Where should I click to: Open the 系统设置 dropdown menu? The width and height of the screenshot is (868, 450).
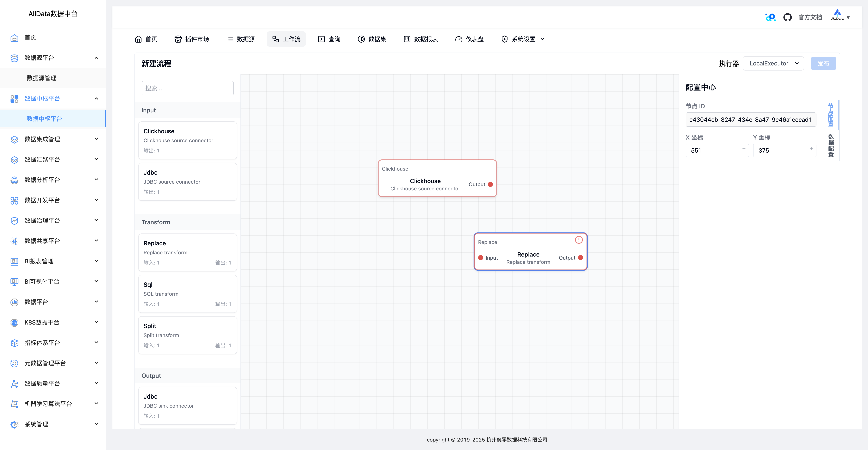tap(523, 39)
